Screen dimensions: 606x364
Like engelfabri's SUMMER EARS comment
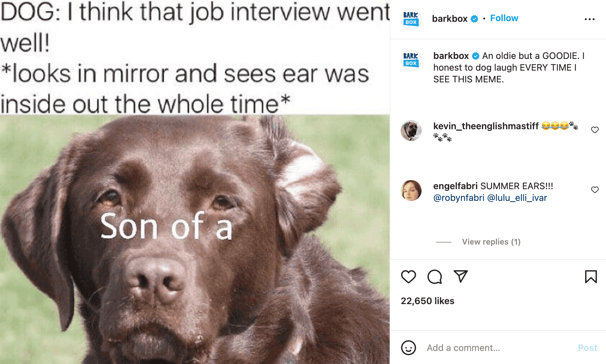[595, 190]
